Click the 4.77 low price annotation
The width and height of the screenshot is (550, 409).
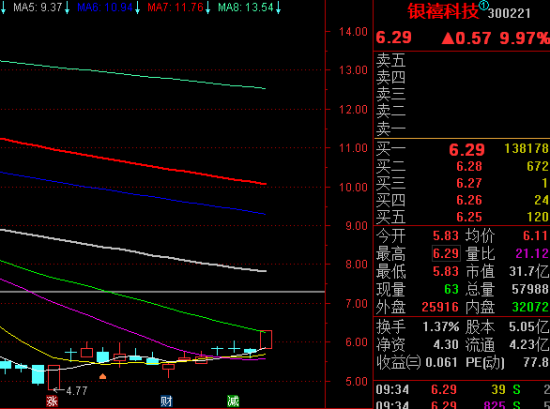(76, 391)
